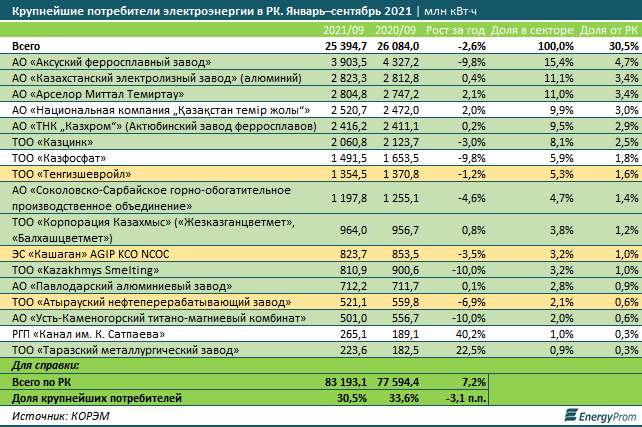Click АО «Казахстанский электролизный завод» row label

pyautogui.click(x=157, y=78)
